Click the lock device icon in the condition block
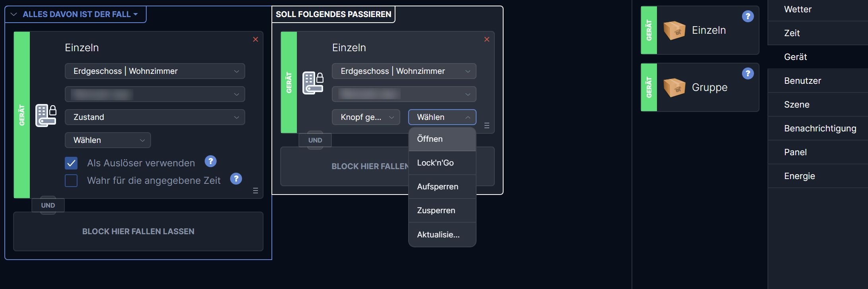 pyautogui.click(x=46, y=115)
